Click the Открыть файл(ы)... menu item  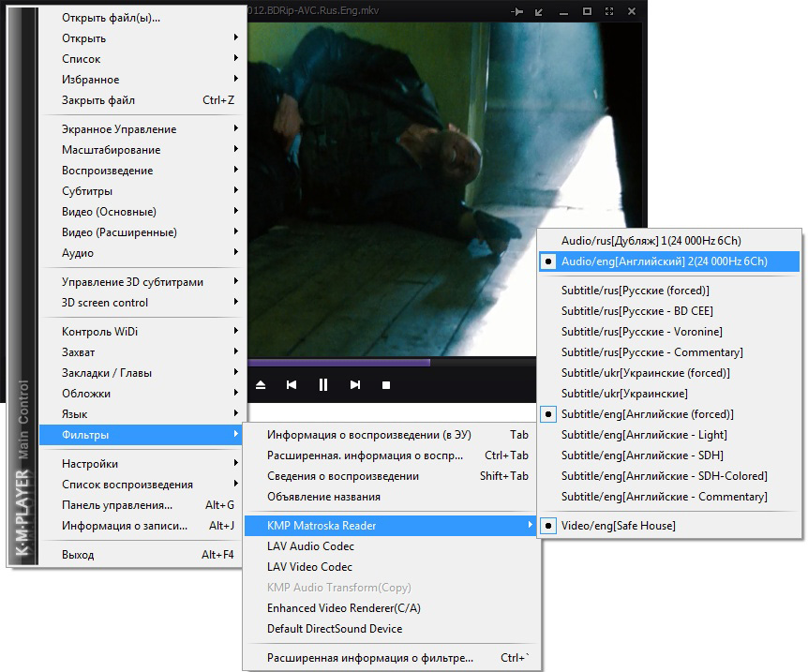[x=111, y=18]
